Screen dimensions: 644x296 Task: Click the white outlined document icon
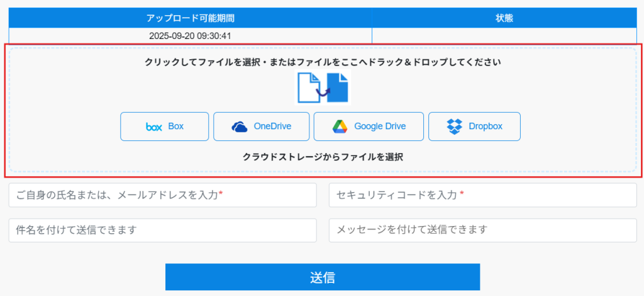coord(308,88)
